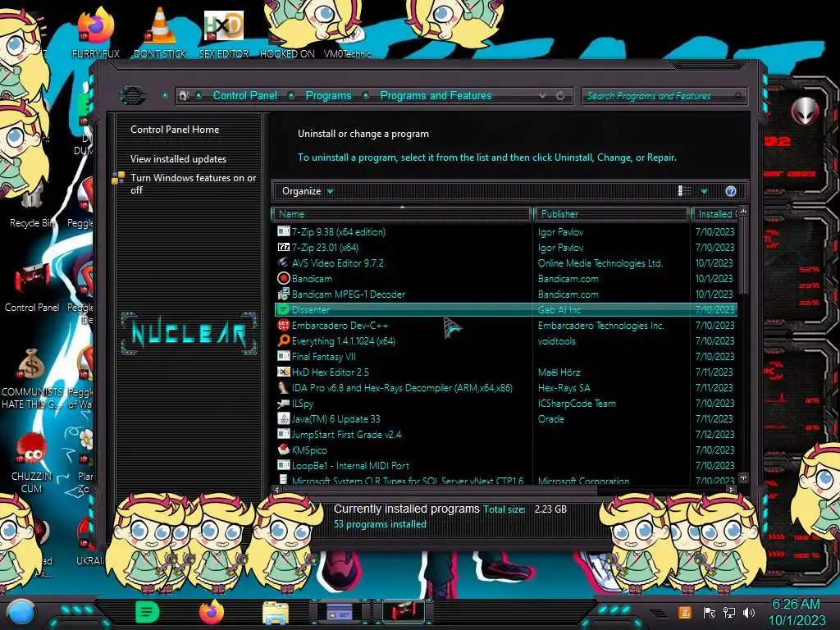
Task: Click the vertical scrollbar down arrow
Action: click(x=743, y=477)
